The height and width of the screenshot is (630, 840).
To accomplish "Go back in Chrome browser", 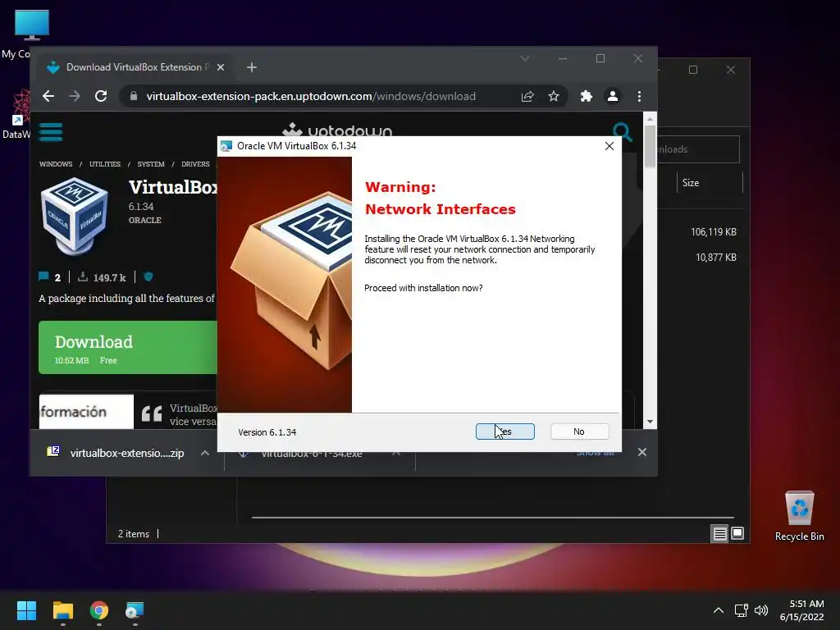I will point(48,96).
